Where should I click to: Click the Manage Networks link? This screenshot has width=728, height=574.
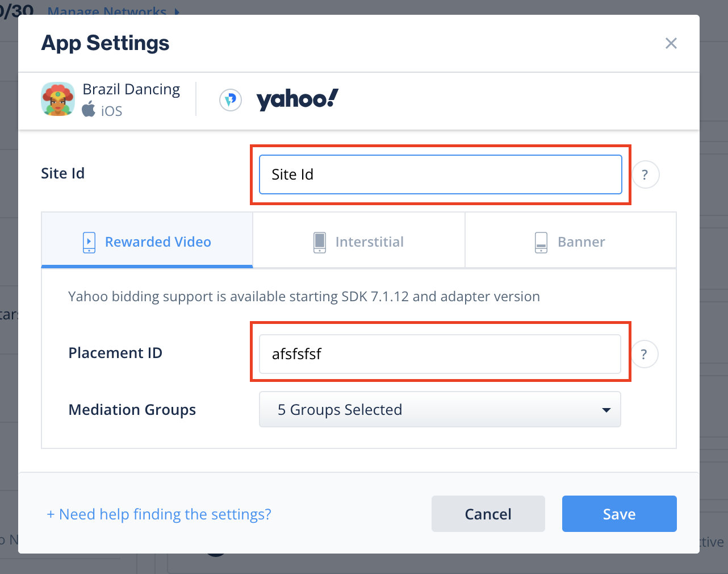tap(108, 11)
